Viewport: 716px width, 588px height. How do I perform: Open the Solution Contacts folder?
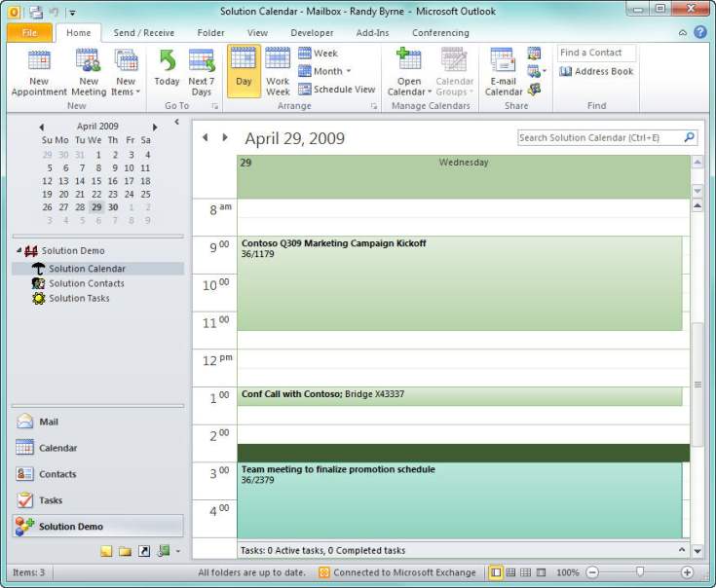click(87, 283)
